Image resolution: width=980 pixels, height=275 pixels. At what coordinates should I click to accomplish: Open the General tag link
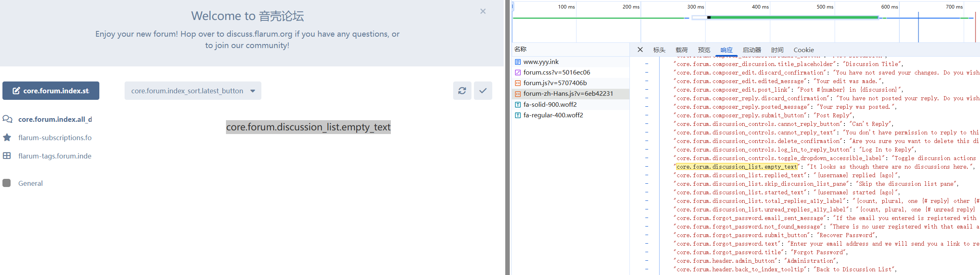[31, 183]
